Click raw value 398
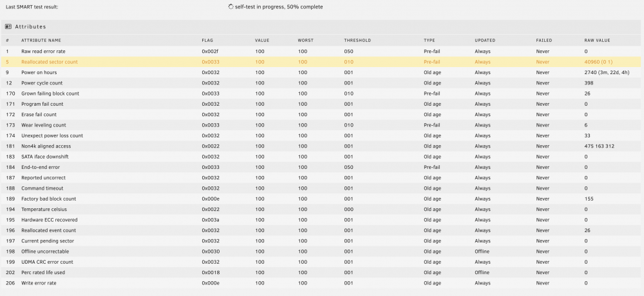 click(589, 83)
